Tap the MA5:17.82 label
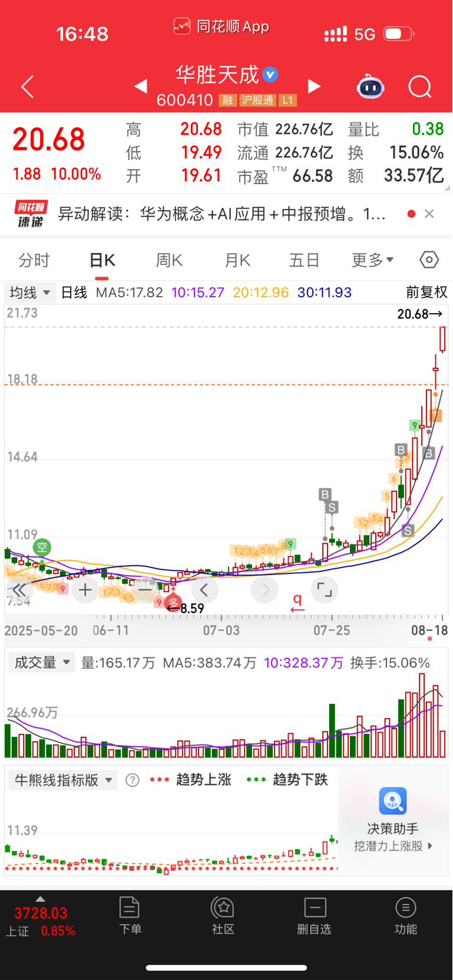 129,293
